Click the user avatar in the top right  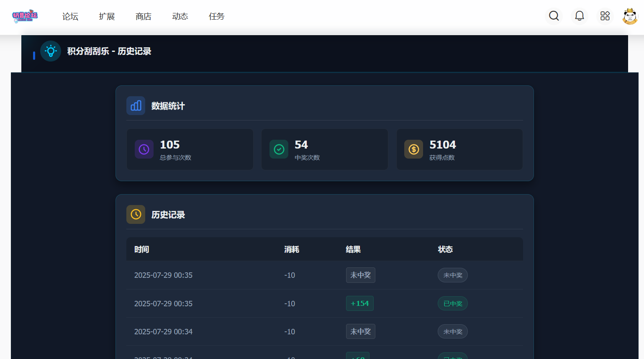[x=630, y=16]
